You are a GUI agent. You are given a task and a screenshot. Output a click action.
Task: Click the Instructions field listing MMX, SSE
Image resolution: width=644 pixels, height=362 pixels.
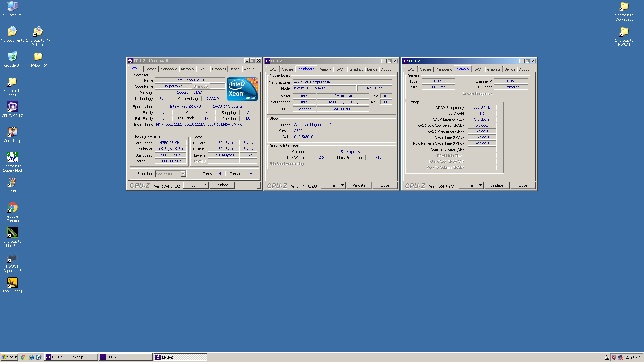(206, 127)
